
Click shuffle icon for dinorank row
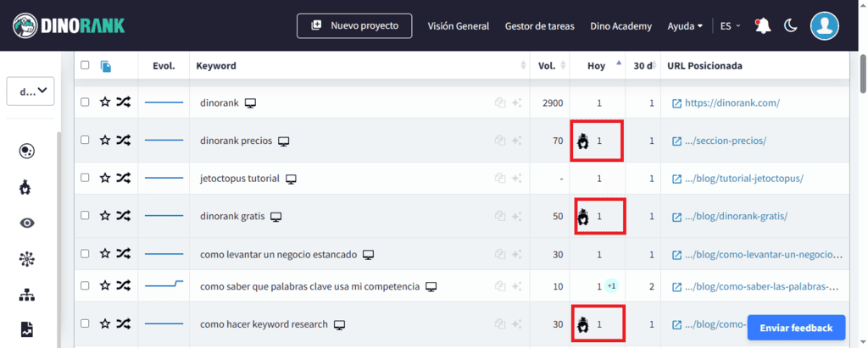(123, 102)
